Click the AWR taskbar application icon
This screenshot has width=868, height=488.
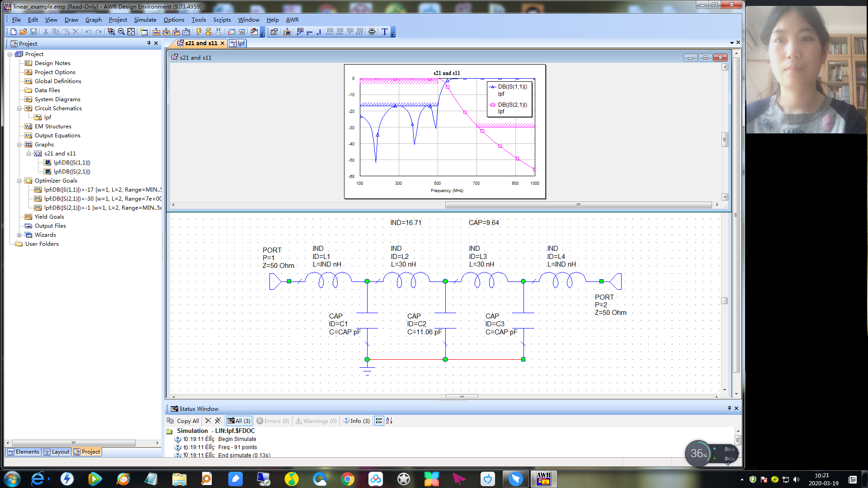(x=543, y=479)
